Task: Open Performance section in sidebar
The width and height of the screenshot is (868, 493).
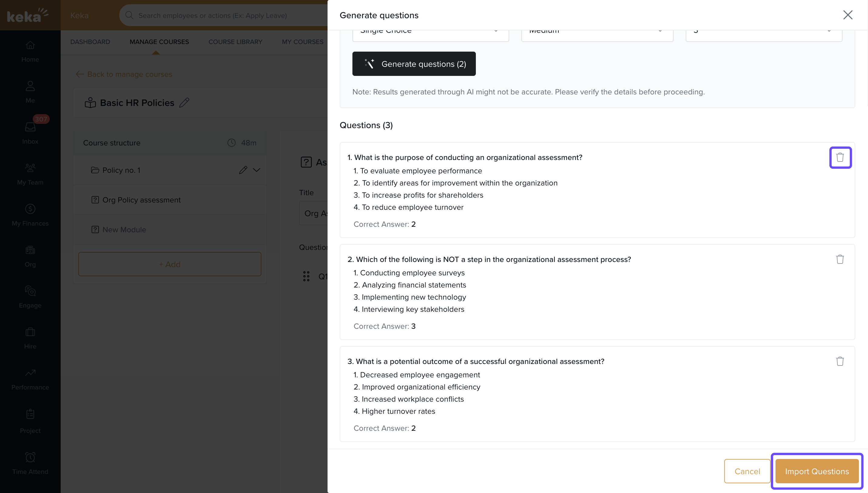Action: tap(30, 379)
